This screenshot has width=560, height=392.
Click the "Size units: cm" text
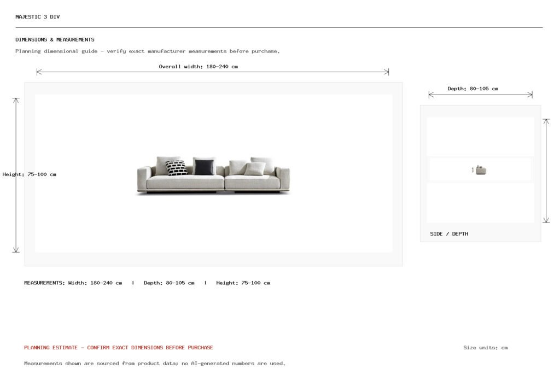point(486,347)
